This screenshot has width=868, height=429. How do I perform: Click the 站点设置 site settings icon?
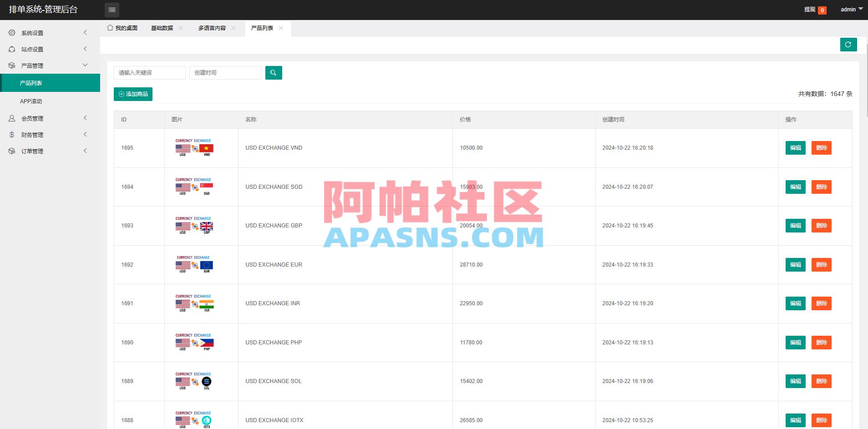[12, 49]
